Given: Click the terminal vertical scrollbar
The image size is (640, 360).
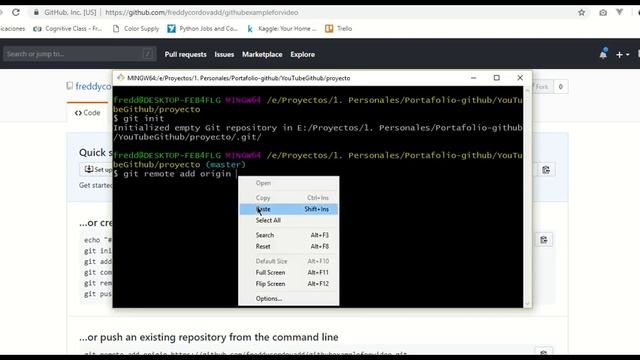Looking at the screenshot, I should [x=527, y=197].
